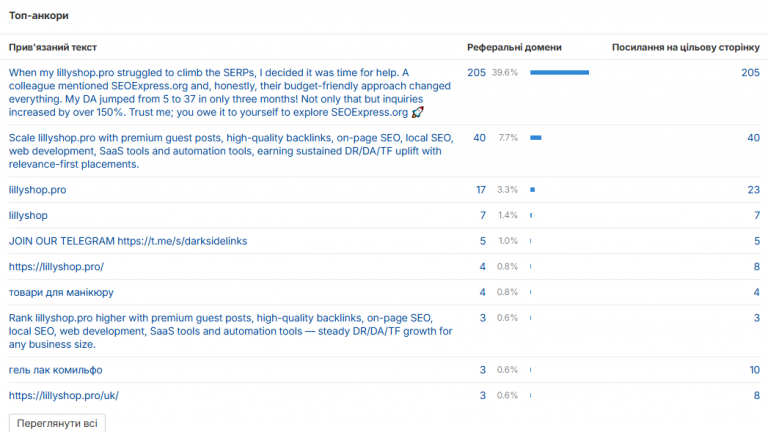Click the 'Rank lillyshop.pro higher' anchor text
Viewport: 768px width, 432px height.
click(x=230, y=331)
